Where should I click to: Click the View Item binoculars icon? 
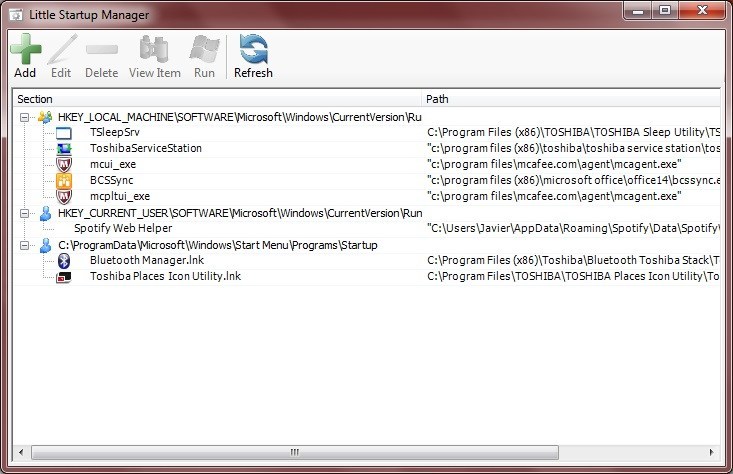point(154,49)
